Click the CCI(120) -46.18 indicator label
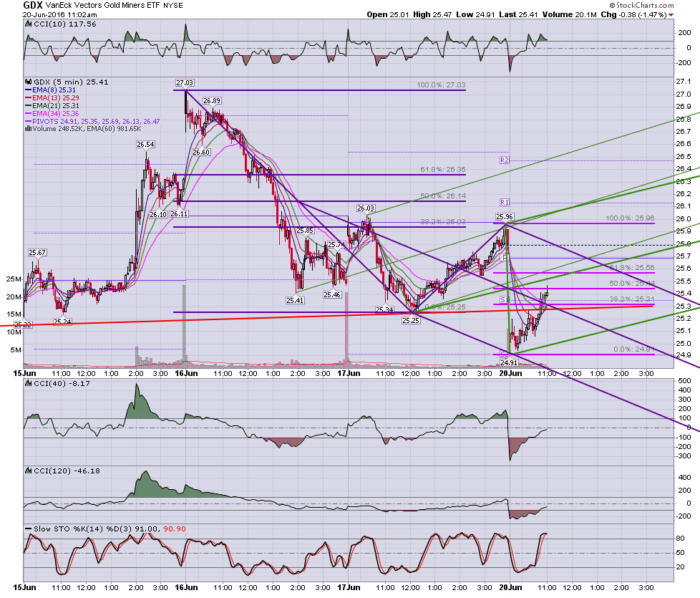This screenshot has width=700, height=598. 67,471
